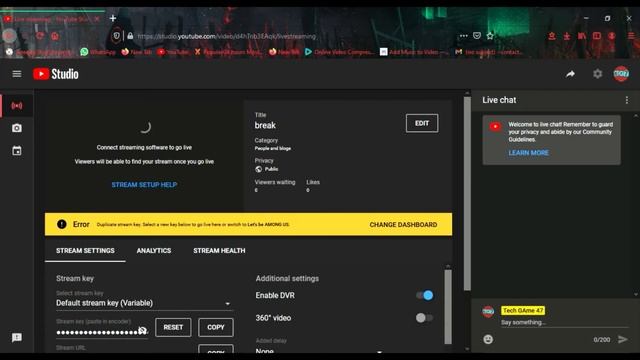
Task: Open the page actions three-dot icon
Action: tap(463, 36)
